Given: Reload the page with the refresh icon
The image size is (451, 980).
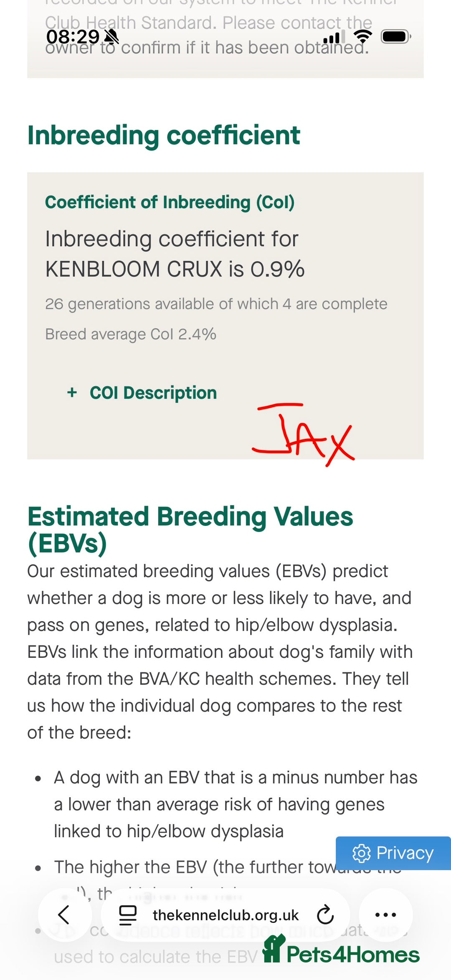Looking at the screenshot, I should [x=325, y=915].
